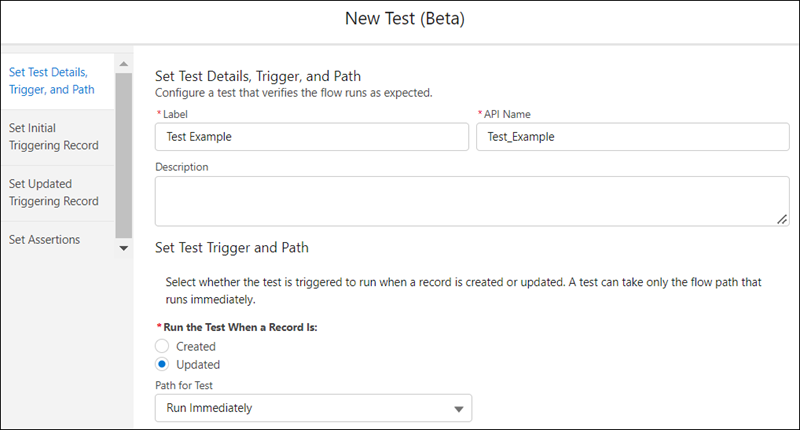Focus the Label field containing Test Example

coord(312,137)
